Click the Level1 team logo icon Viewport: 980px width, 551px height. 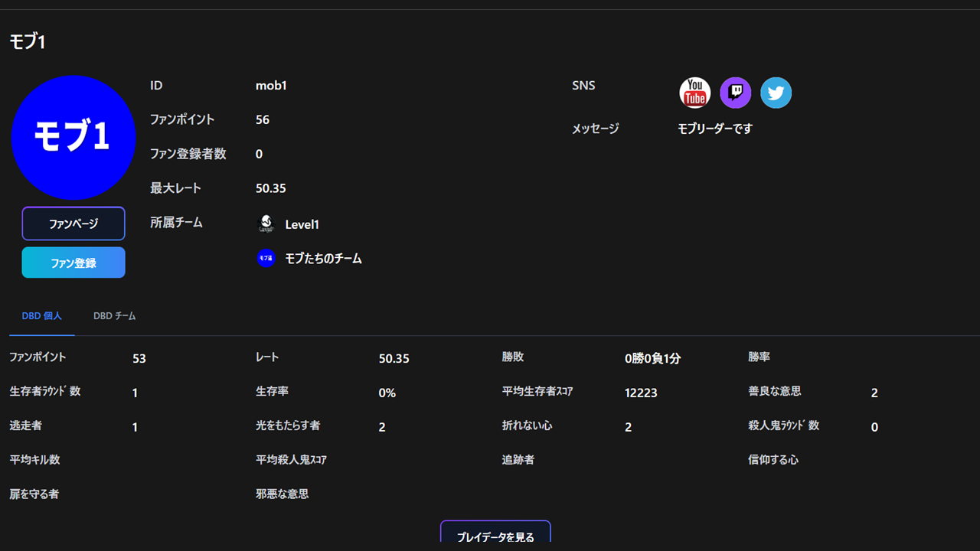click(266, 224)
